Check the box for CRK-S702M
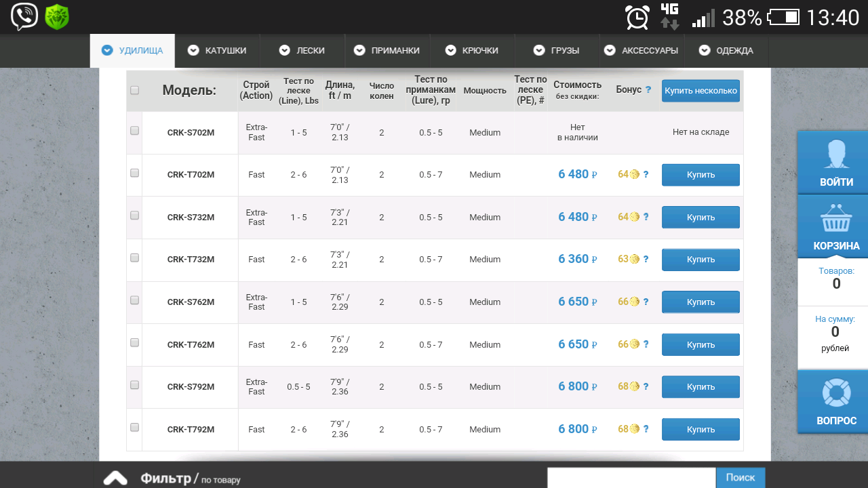The width and height of the screenshot is (868, 488). point(134,131)
